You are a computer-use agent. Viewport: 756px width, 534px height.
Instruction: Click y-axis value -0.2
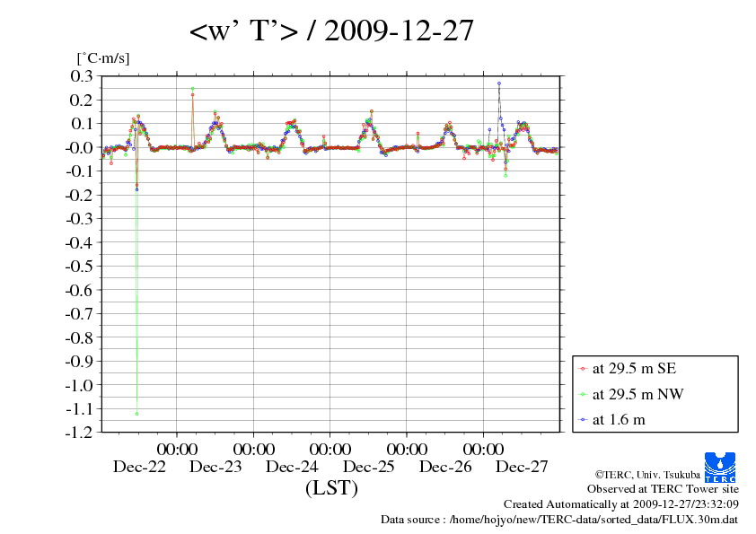coord(79,195)
